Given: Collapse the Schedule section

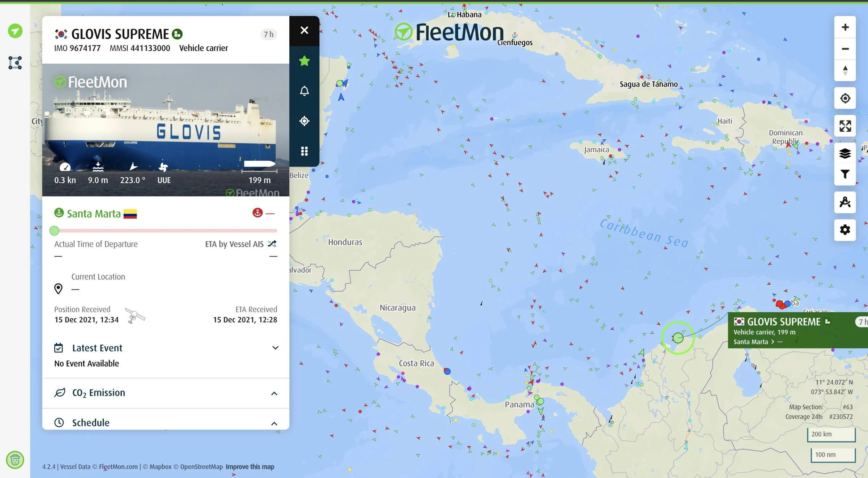Looking at the screenshot, I should tap(274, 423).
